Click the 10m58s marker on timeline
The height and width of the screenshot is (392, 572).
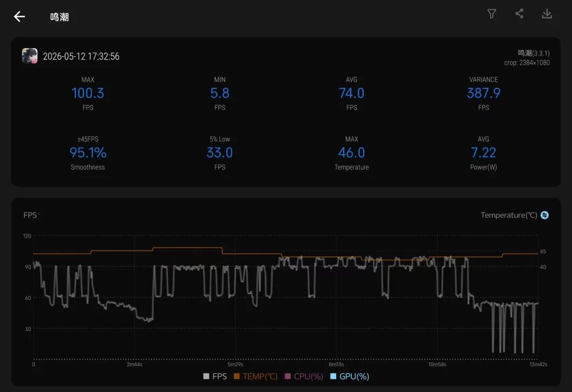tap(437, 364)
